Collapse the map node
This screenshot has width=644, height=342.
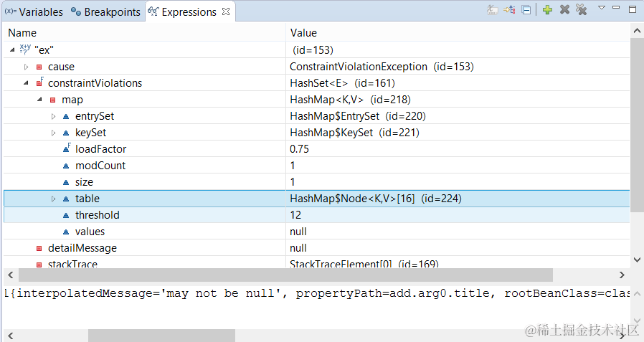point(39,100)
